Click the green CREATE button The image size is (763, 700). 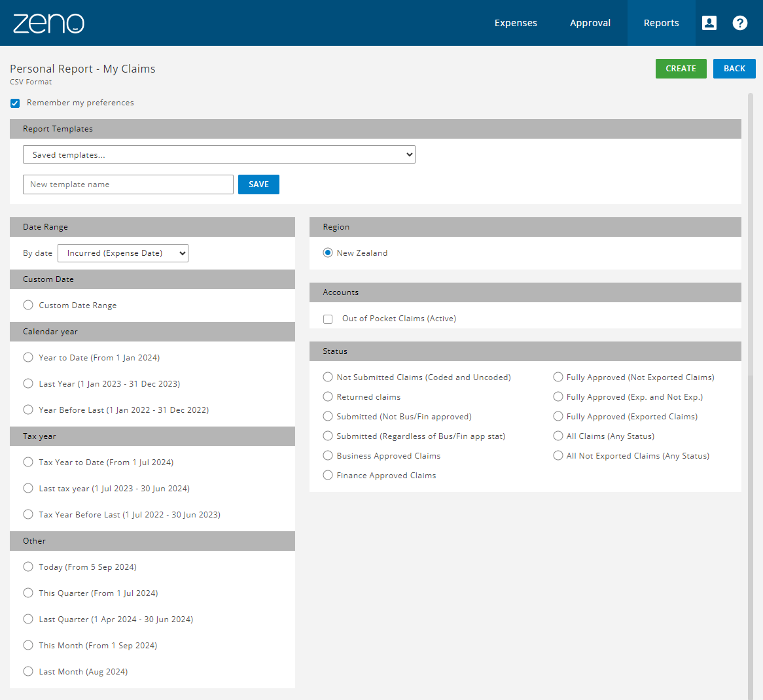681,69
